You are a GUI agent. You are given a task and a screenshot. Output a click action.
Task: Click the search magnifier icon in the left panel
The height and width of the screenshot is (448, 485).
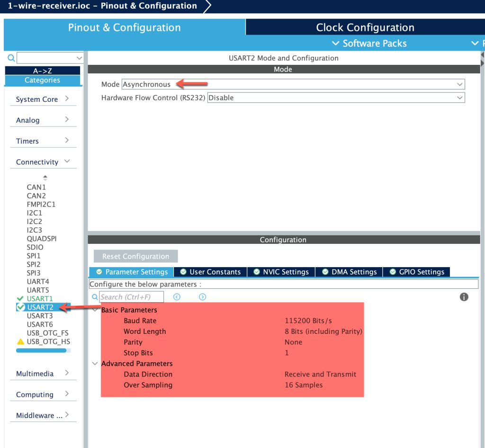11,58
